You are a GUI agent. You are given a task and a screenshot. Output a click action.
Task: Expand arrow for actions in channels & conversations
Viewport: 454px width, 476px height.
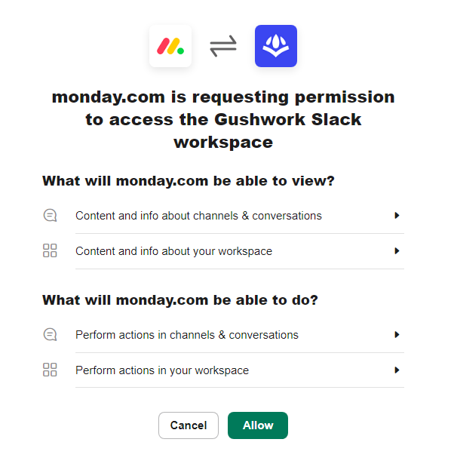(397, 334)
